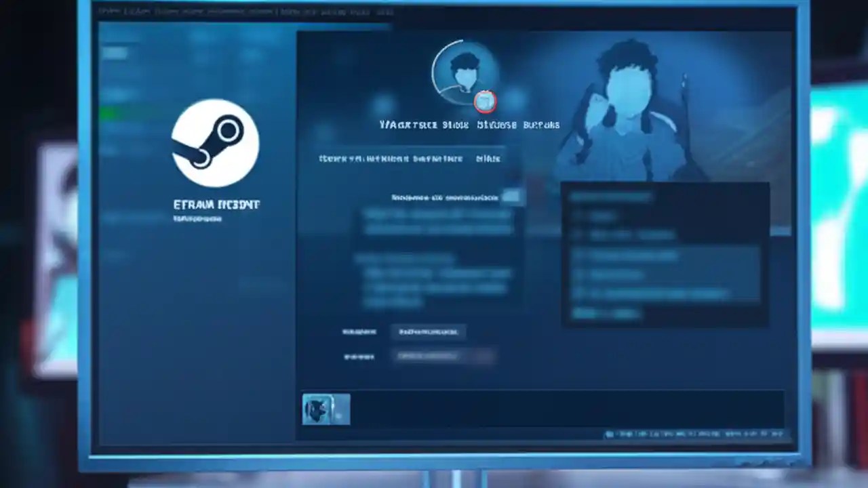Click the Steam logo icon

click(x=215, y=143)
